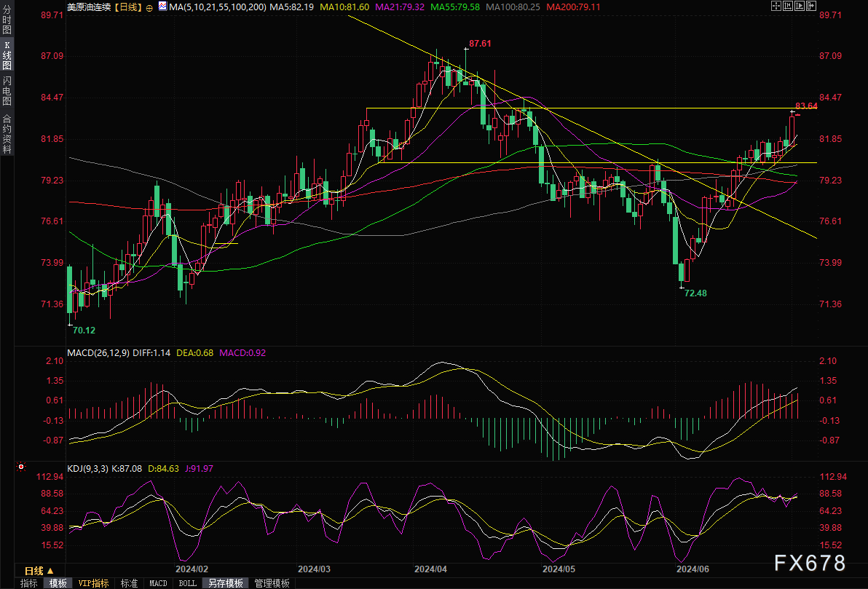Open 管理模板 to manage templates
Viewport: 868px width, 589px height.
(271, 583)
